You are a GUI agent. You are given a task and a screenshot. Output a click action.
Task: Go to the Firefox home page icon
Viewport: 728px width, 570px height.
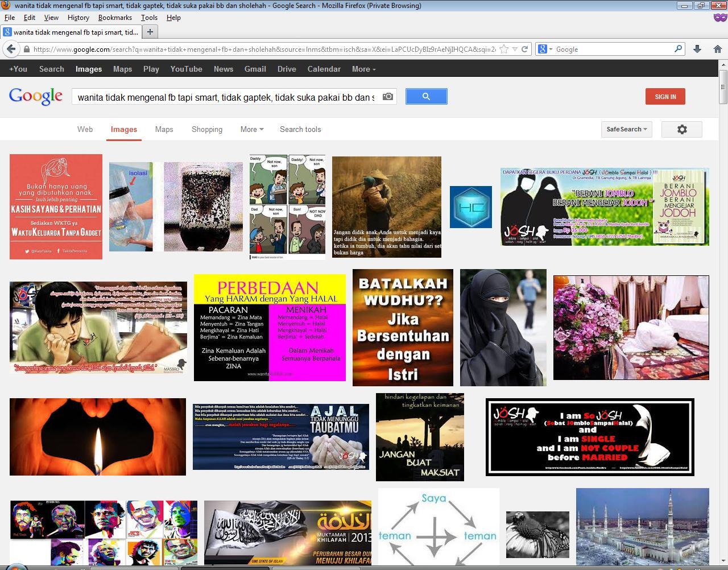coord(718,49)
